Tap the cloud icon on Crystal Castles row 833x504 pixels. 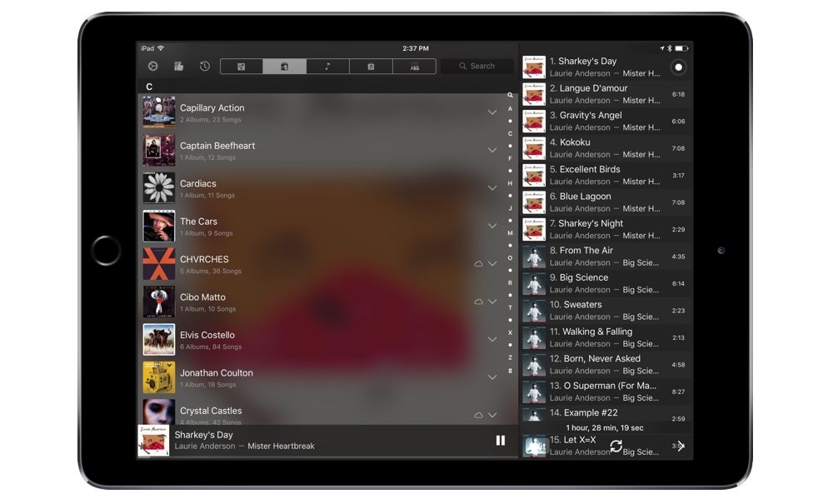click(x=478, y=415)
